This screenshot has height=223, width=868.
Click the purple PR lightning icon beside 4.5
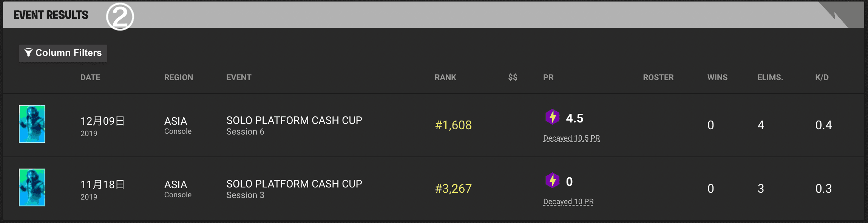click(552, 117)
